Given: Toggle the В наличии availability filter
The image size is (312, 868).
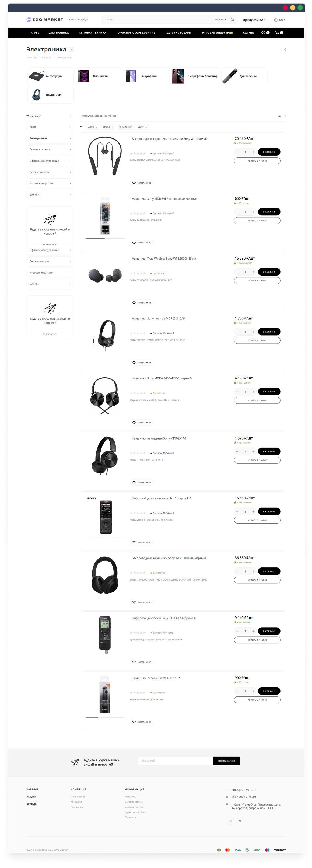Looking at the screenshot, I should (x=126, y=127).
